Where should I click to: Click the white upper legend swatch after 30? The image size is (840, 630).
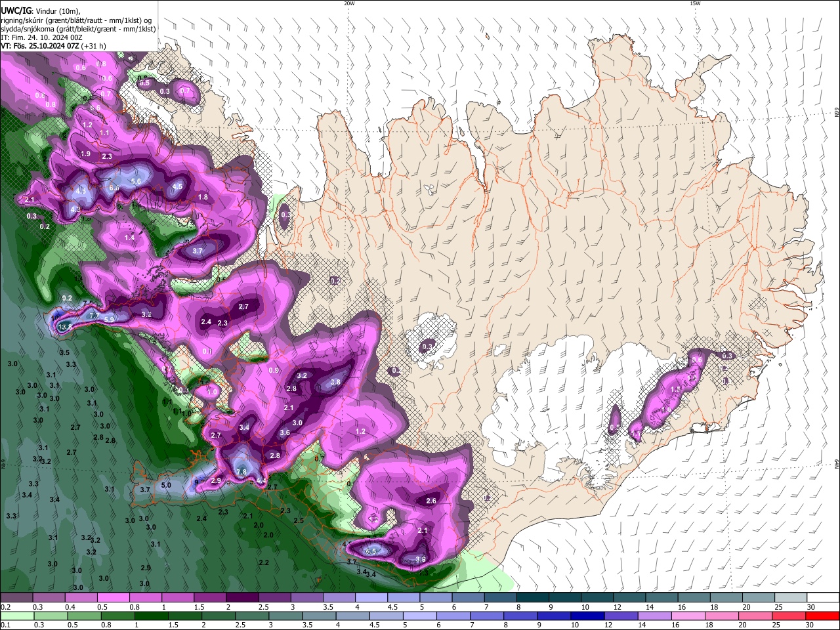pos(822,598)
